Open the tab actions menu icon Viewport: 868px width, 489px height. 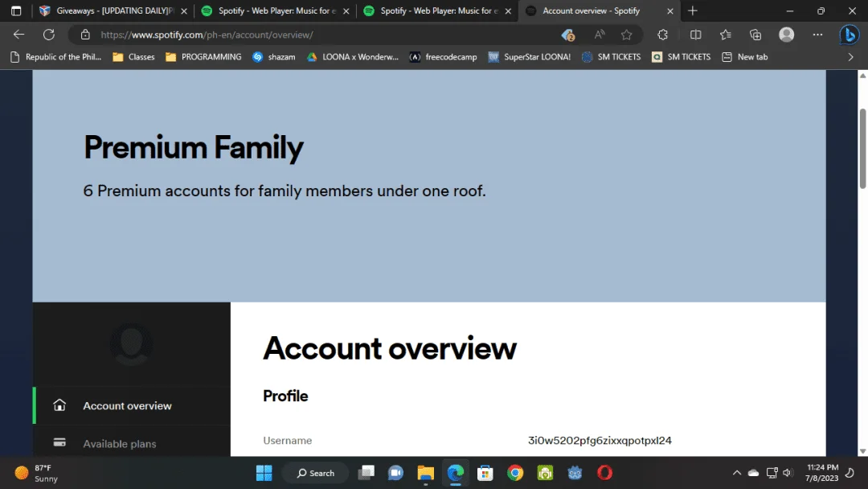pos(16,10)
